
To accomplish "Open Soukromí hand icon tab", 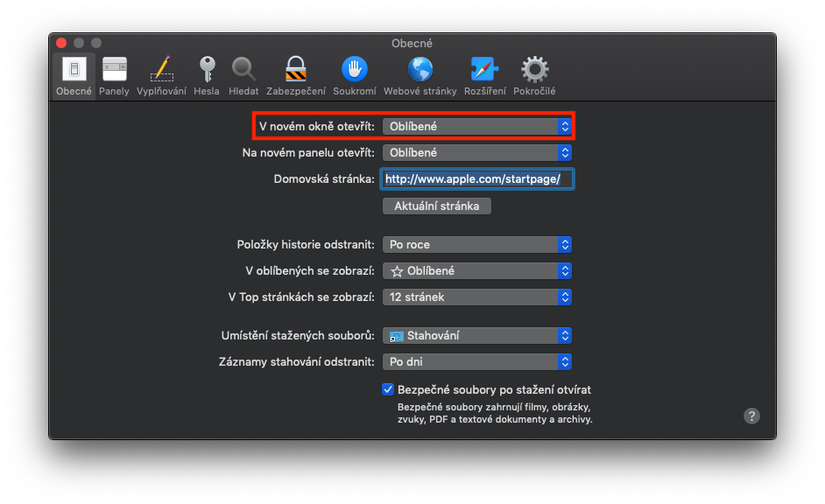I will tap(355, 76).
